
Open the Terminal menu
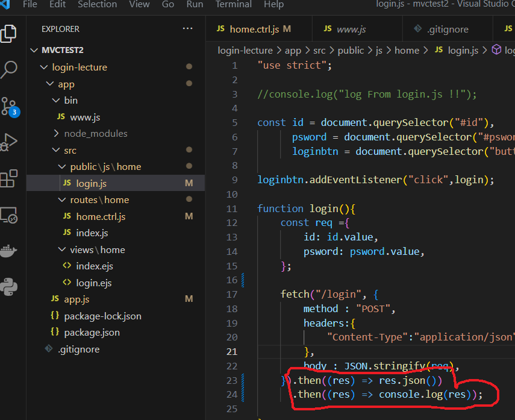point(234,4)
